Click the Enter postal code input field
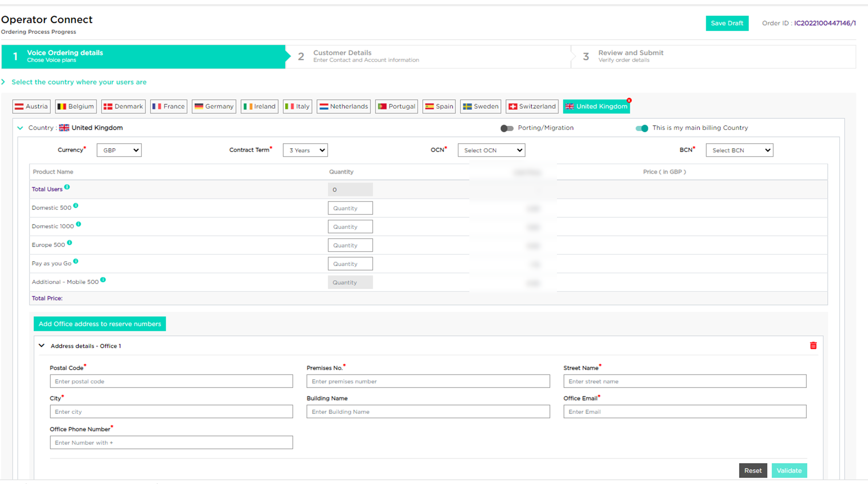Screen dimensions: 868x484 click(171, 381)
